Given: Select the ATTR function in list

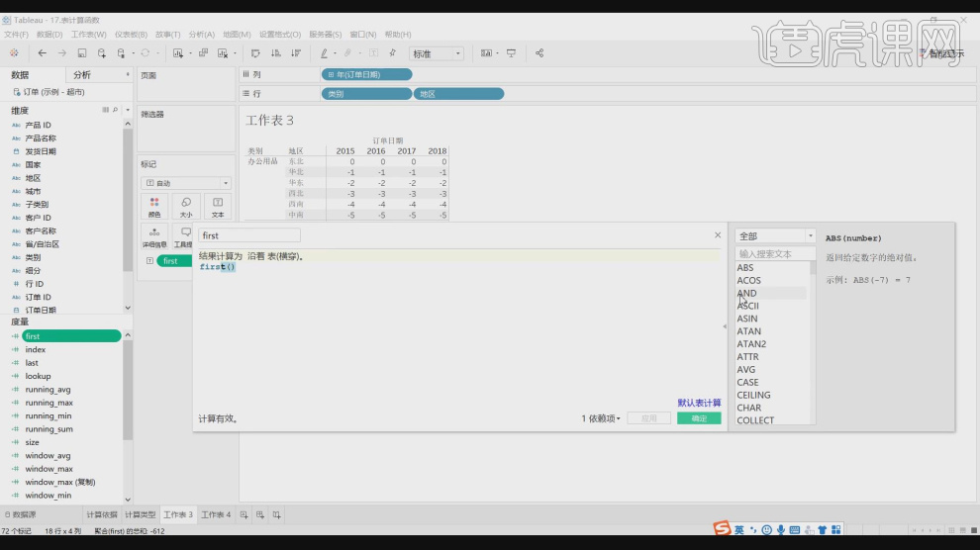Looking at the screenshot, I should click(747, 356).
